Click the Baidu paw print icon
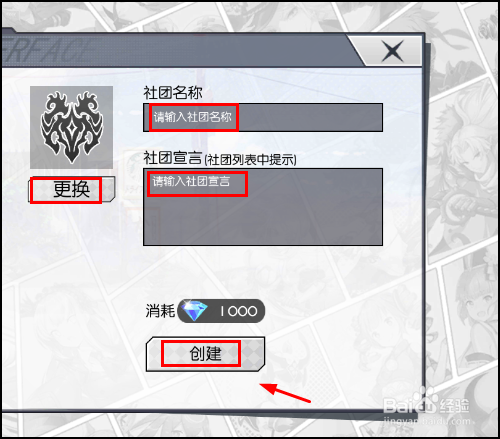Image resolution: width=500 pixels, height=439 pixels. point(425,397)
